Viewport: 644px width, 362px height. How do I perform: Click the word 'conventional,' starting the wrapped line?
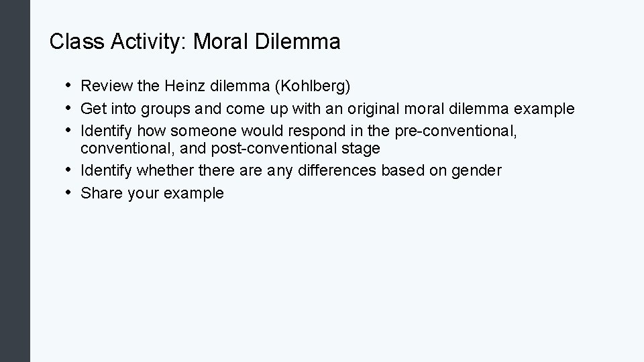click(127, 148)
